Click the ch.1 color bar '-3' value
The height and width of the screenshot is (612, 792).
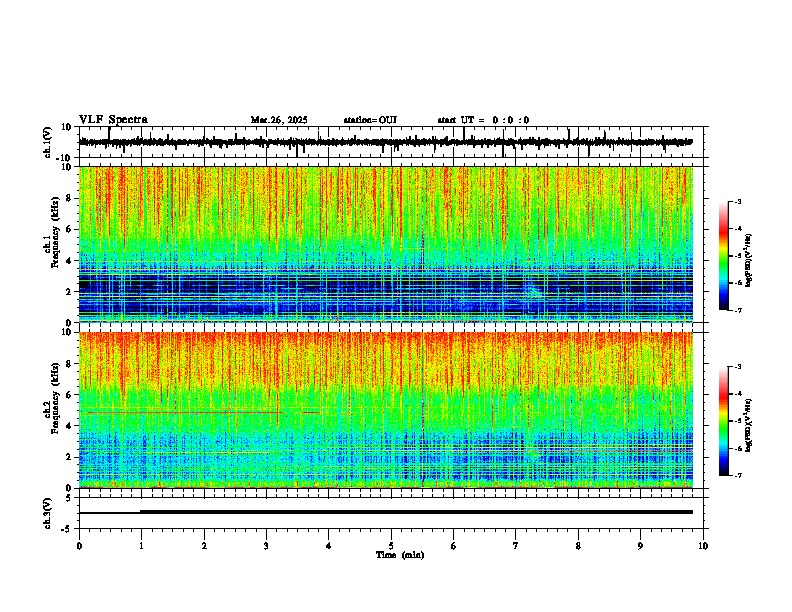pos(738,201)
